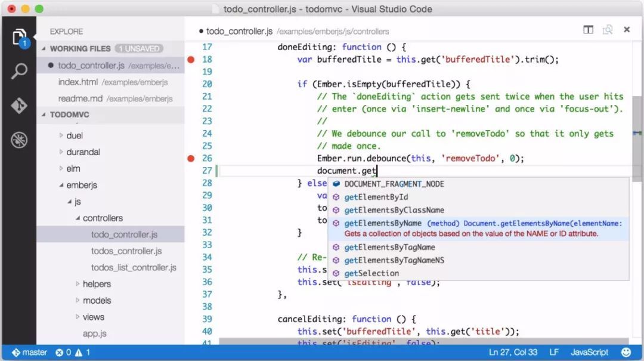Expand the elm folder
644x361 pixels.
tap(61, 169)
